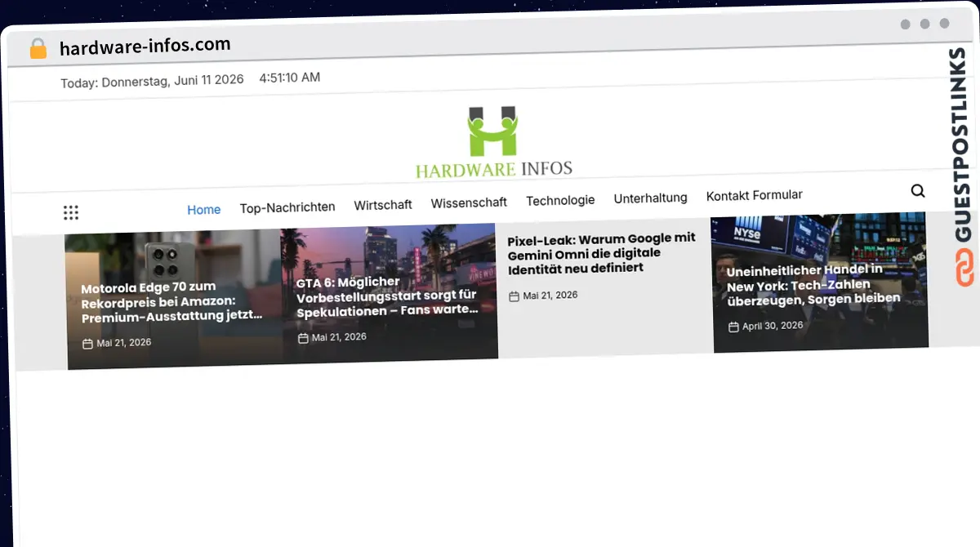Click the Today: Donnerstag, Juni 11 2026 text
This screenshot has width=980, height=547.
tap(152, 81)
